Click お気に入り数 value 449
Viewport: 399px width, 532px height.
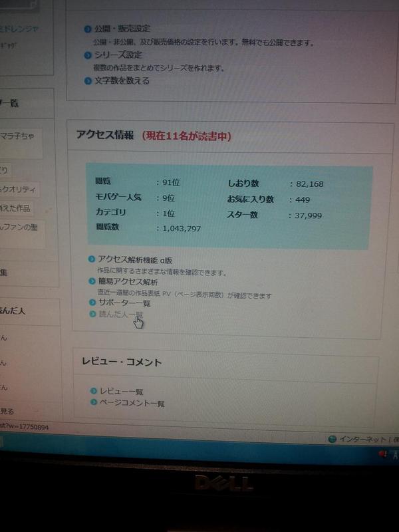(x=303, y=200)
